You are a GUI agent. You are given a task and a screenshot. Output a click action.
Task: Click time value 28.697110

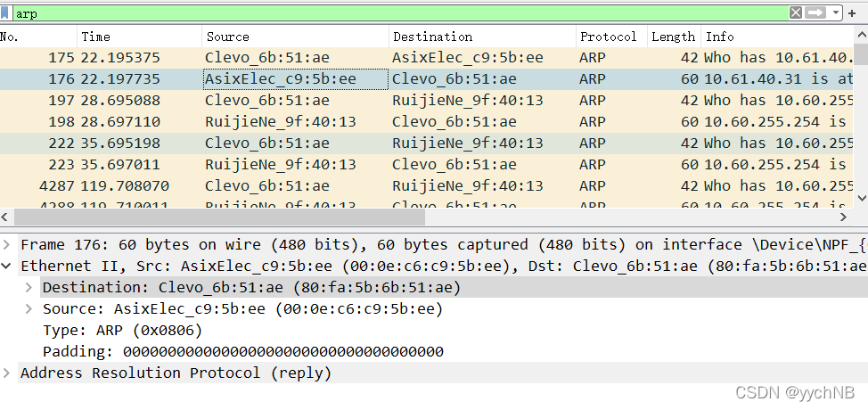pyautogui.click(x=120, y=122)
